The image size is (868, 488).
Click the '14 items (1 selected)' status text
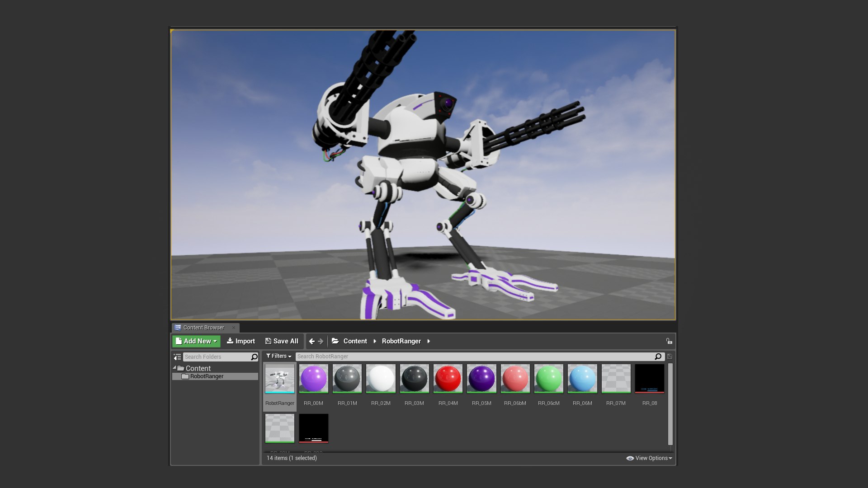coord(292,458)
